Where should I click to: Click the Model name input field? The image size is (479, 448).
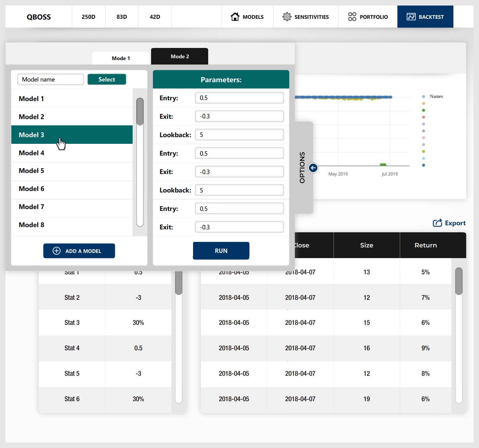50,79
